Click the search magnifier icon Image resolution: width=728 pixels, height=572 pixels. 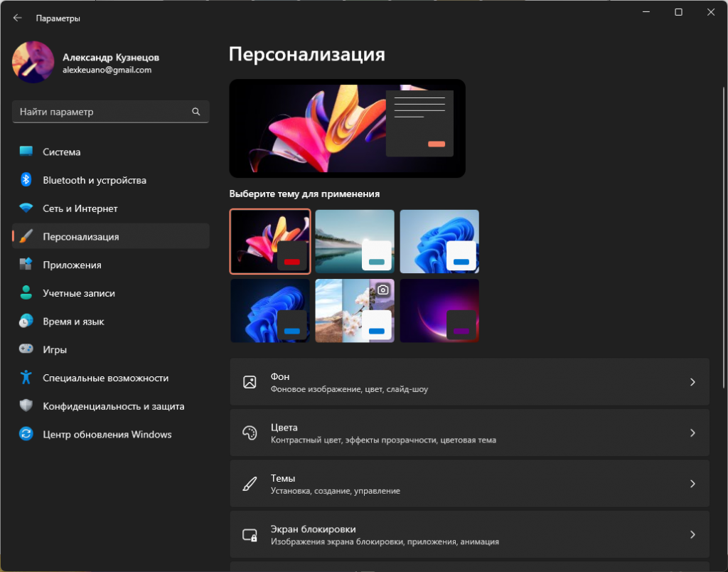click(x=196, y=112)
